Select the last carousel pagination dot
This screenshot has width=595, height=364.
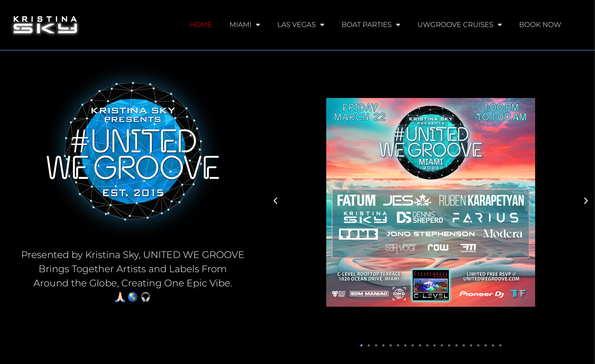(x=500, y=345)
